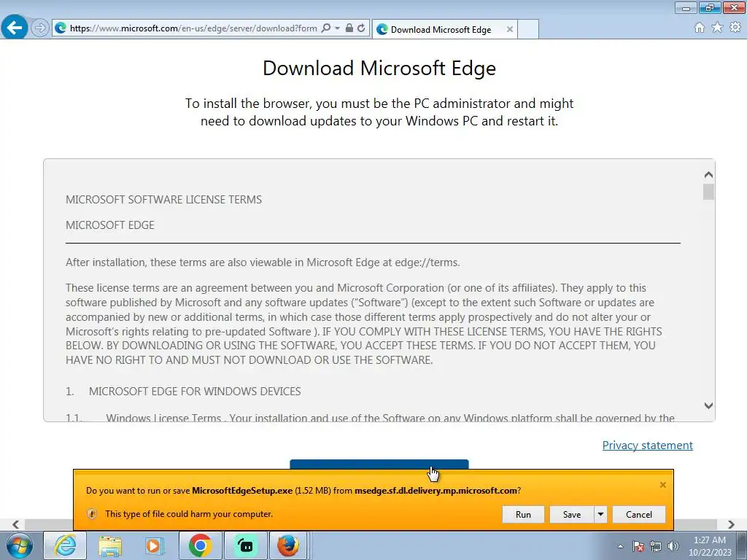The image size is (747, 560).
Task: Refresh the page with reload icon
Action: (x=362, y=28)
